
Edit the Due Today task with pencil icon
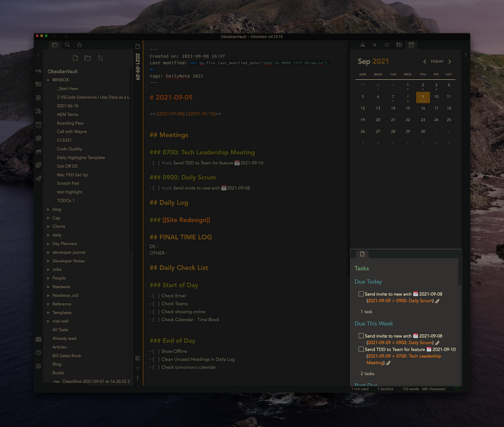(x=437, y=301)
